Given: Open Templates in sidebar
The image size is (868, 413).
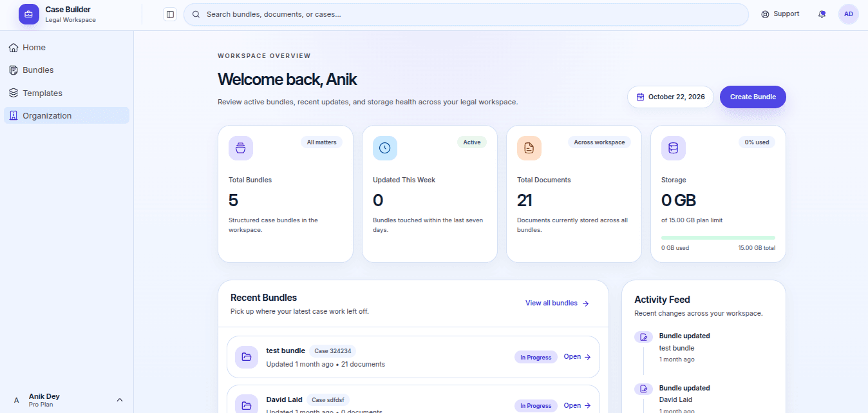Looking at the screenshot, I should pos(66,93).
